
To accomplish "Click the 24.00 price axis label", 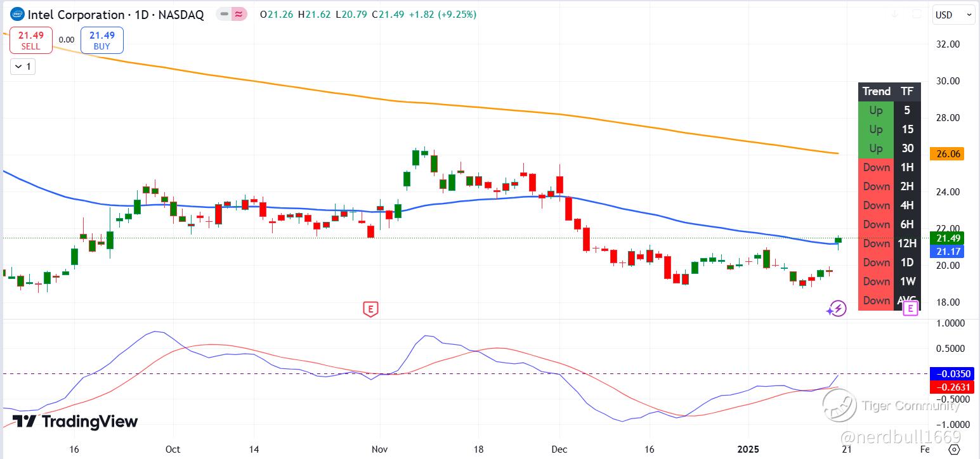I will 948,191.
